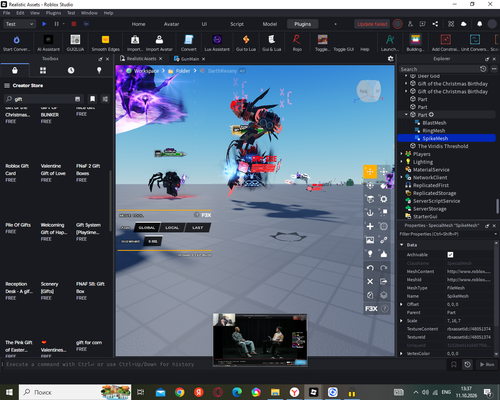The width and height of the screenshot is (500, 400).
Task: Expand NetworkClient in Explorer
Action: pos(401,177)
